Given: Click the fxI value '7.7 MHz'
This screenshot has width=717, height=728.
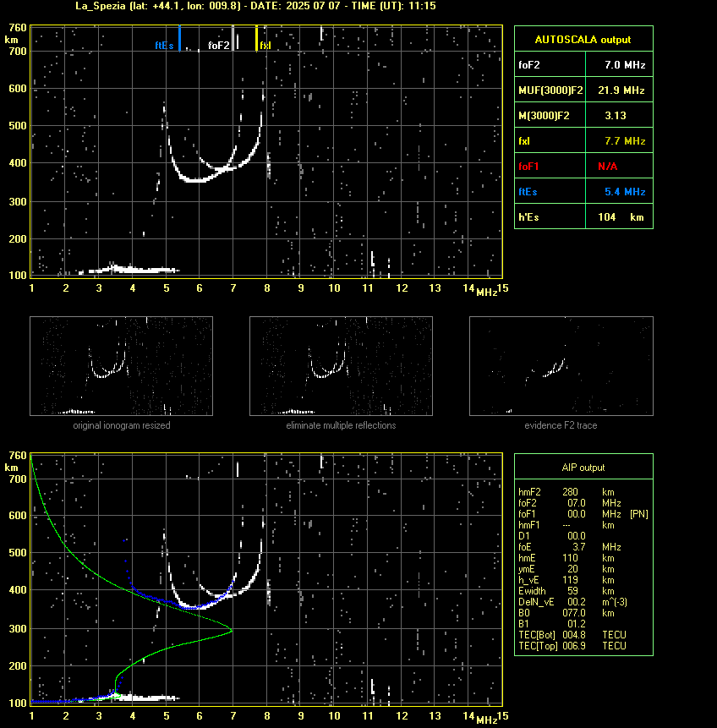Looking at the screenshot, I should [x=625, y=141].
